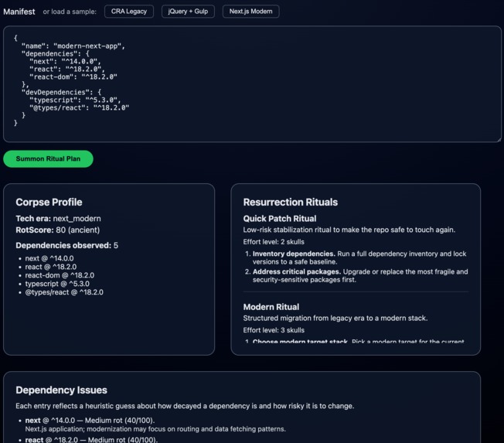This screenshot has width=504, height=443.
Task: Click 'next @ ^14.0.0' in Corpse Profile
Action: point(49,258)
